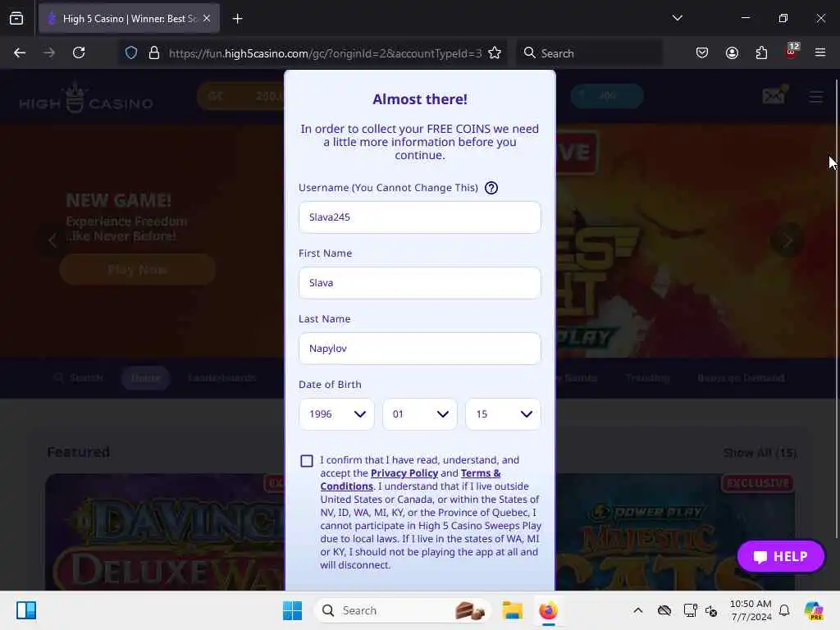The height and width of the screenshot is (630, 840).
Task: Click the browser forward arrow
Action: point(49,52)
